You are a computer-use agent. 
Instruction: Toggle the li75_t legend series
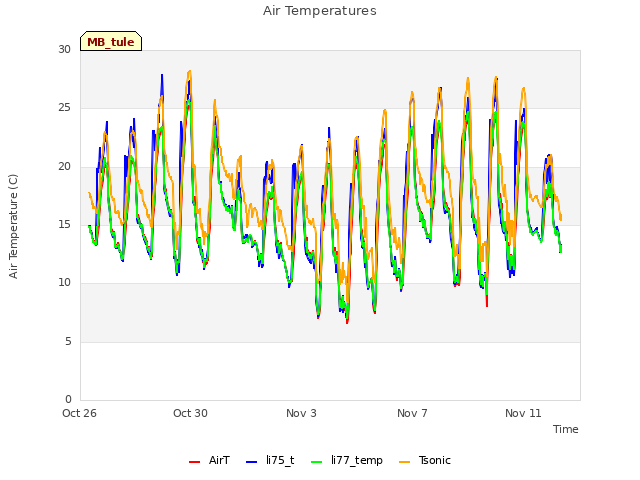[270, 461]
